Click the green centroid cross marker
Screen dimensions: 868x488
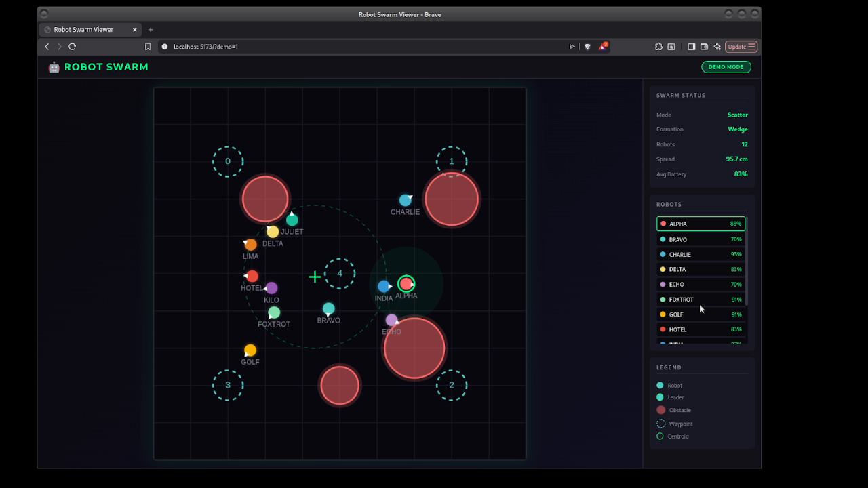click(315, 277)
